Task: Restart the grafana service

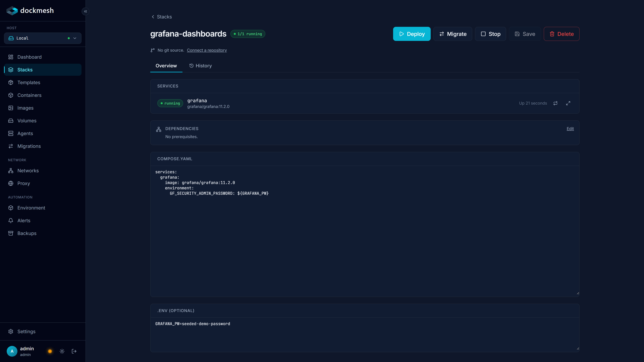Action: 555,103
